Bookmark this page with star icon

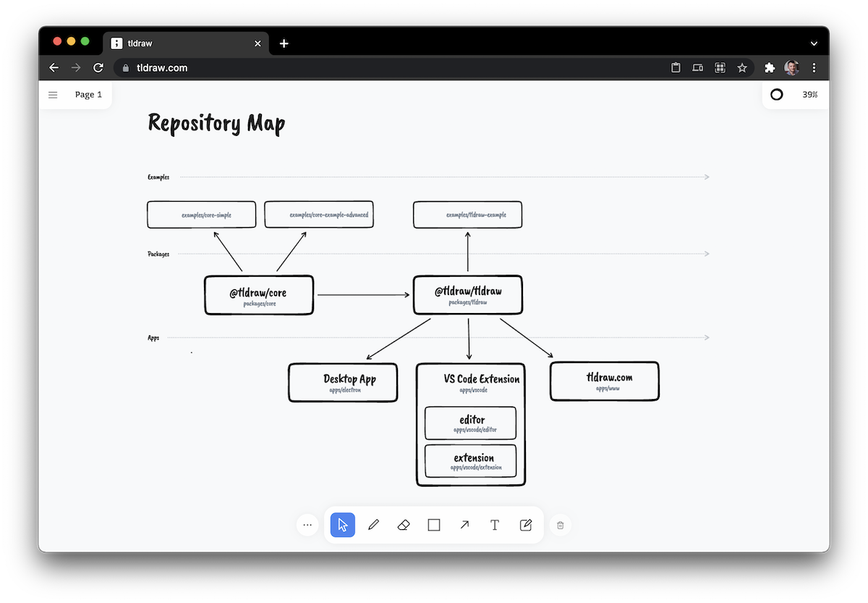(x=742, y=68)
